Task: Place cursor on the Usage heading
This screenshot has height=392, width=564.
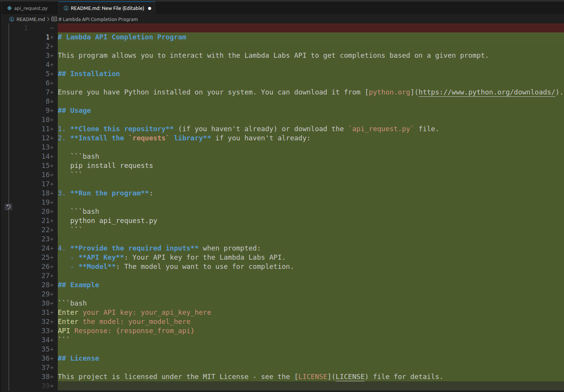Action: tap(80, 111)
